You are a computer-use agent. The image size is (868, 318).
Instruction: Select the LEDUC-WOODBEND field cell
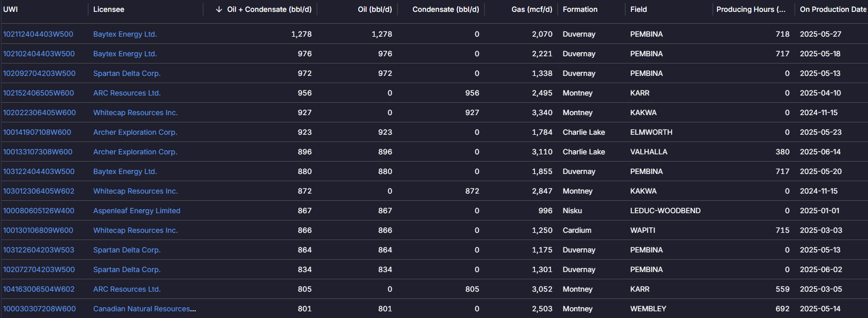665,211
